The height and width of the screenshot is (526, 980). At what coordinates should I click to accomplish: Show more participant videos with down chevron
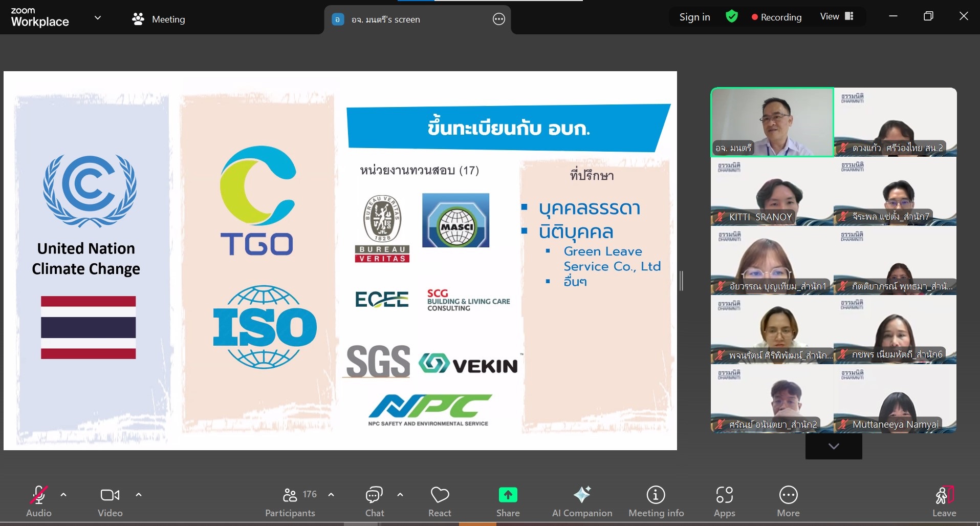[x=834, y=446]
